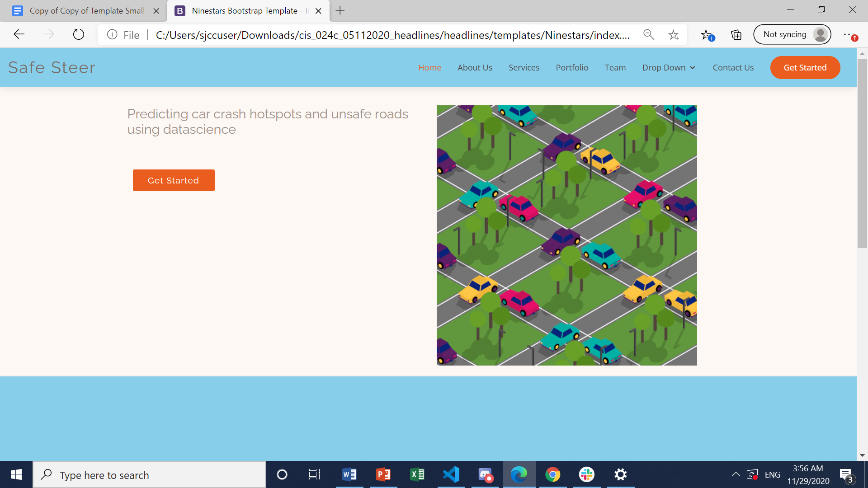Open the Collections icon
The width and height of the screenshot is (868, 488).
[x=736, y=35]
